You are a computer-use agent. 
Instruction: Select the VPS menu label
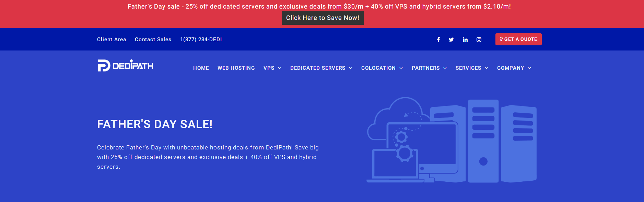(269, 68)
